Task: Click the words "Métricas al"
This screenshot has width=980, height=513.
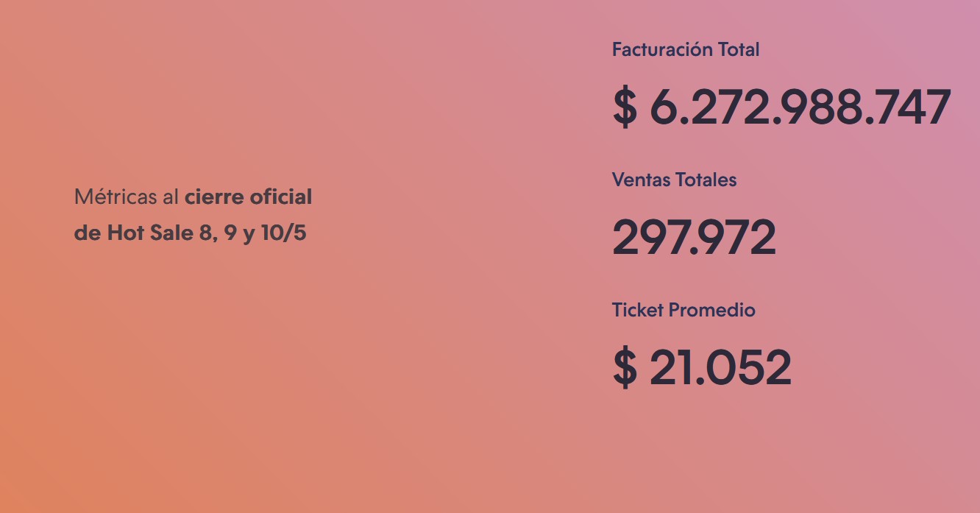Action: tap(127, 197)
